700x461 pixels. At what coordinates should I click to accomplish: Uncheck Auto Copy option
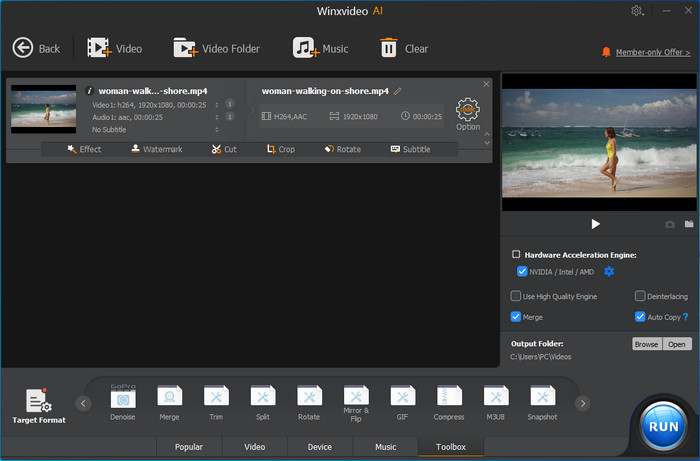point(640,316)
